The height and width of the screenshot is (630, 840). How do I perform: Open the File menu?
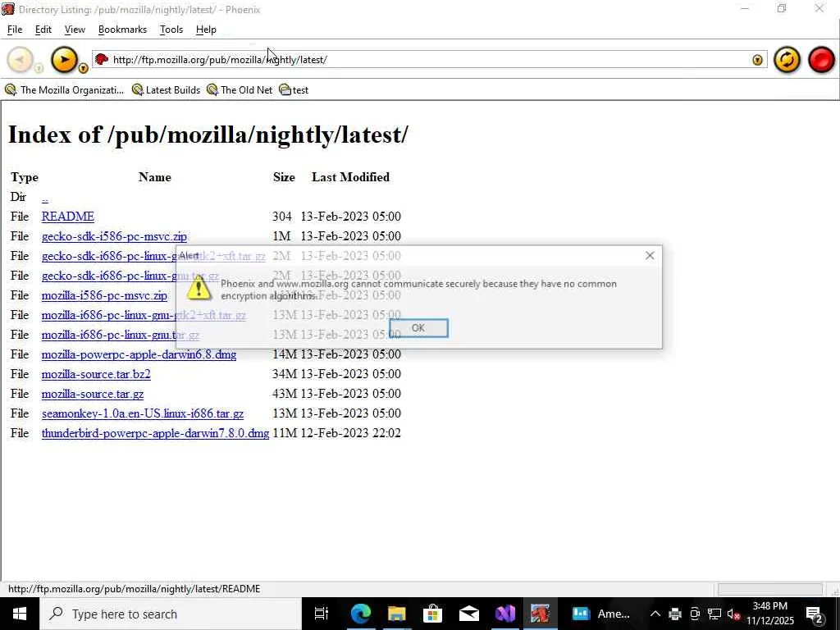(15, 30)
